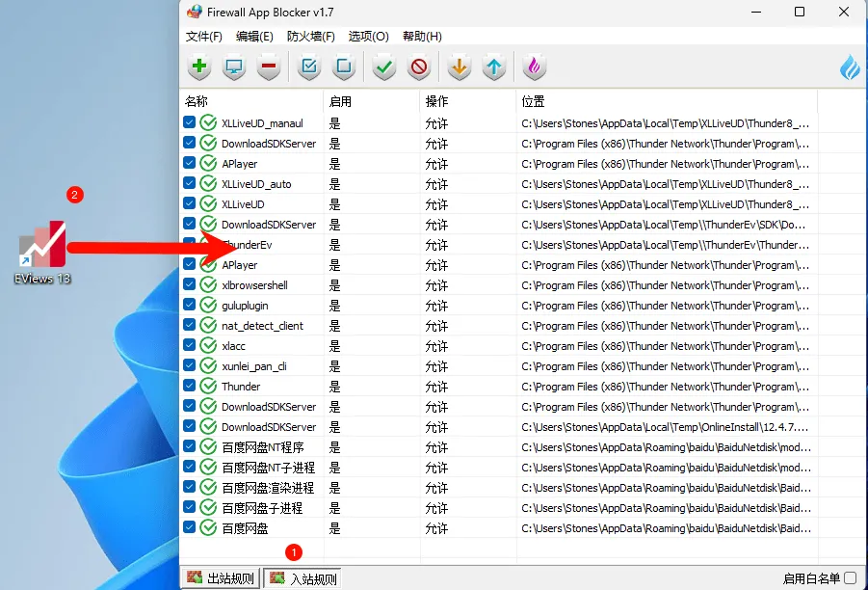
Task: Select the 百度网盘子进程 row name
Action: click(x=262, y=508)
